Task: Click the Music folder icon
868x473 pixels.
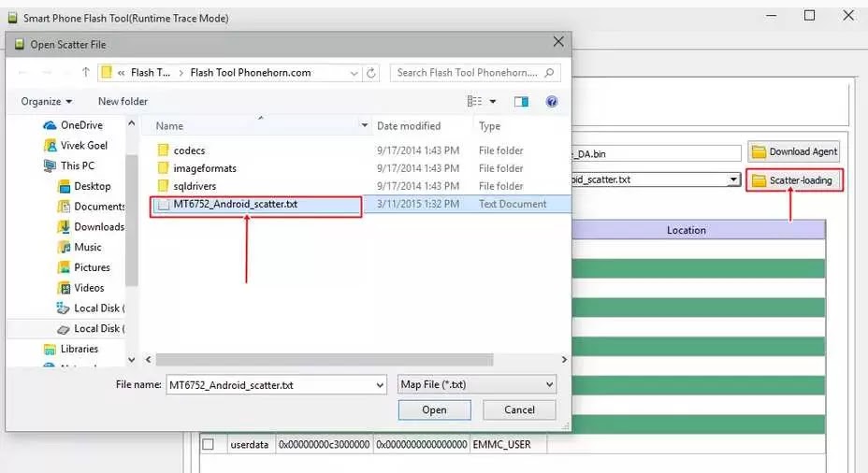Action: pos(64,248)
